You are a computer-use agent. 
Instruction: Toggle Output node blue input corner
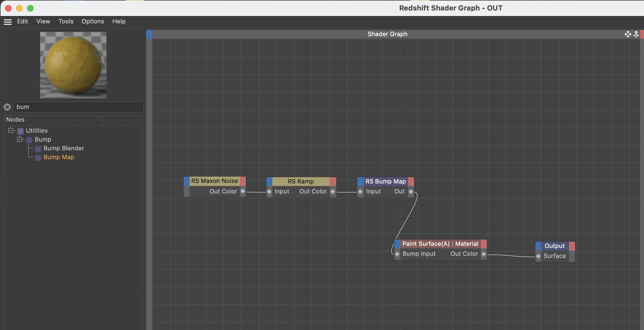(538, 246)
